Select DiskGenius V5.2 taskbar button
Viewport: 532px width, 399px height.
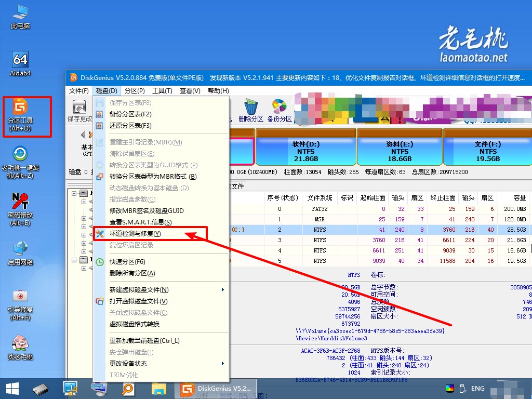(x=216, y=389)
